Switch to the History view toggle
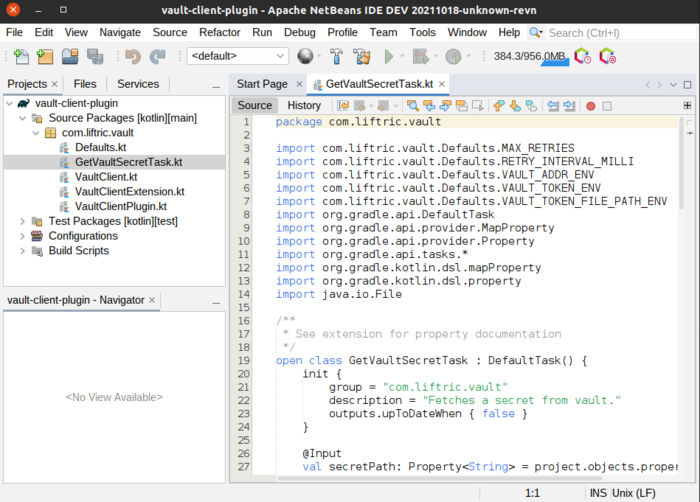Viewport: 700px width, 502px height. pos(304,105)
